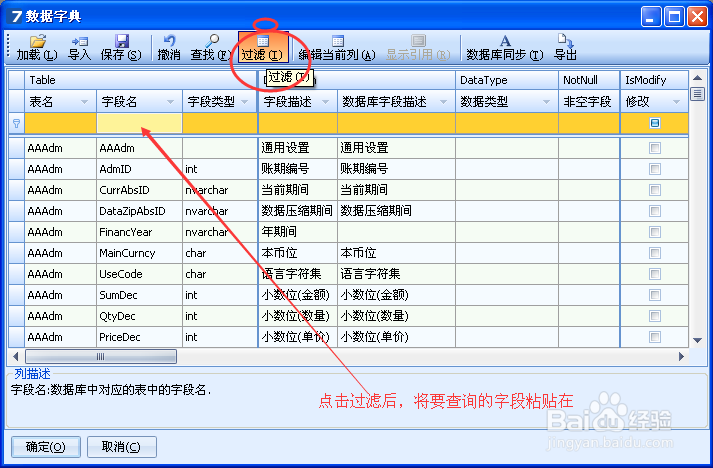Check 修改 box for PriceDec row
This screenshot has width=713, height=468.
coord(655,337)
